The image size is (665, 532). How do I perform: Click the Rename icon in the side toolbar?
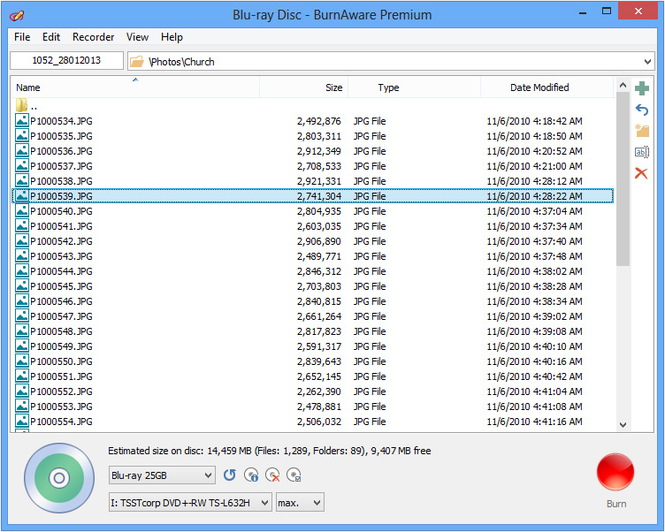[642, 151]
